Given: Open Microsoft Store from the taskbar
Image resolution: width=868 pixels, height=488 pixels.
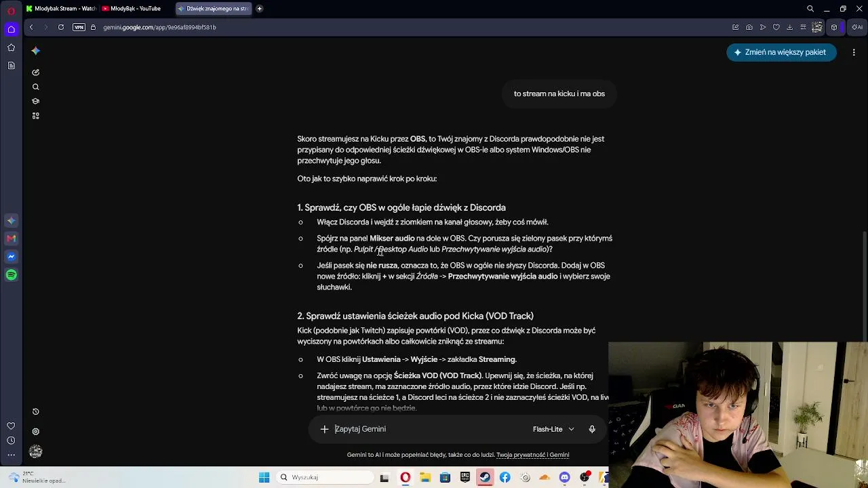Looking at the screenshot, I should click(445, 477).
